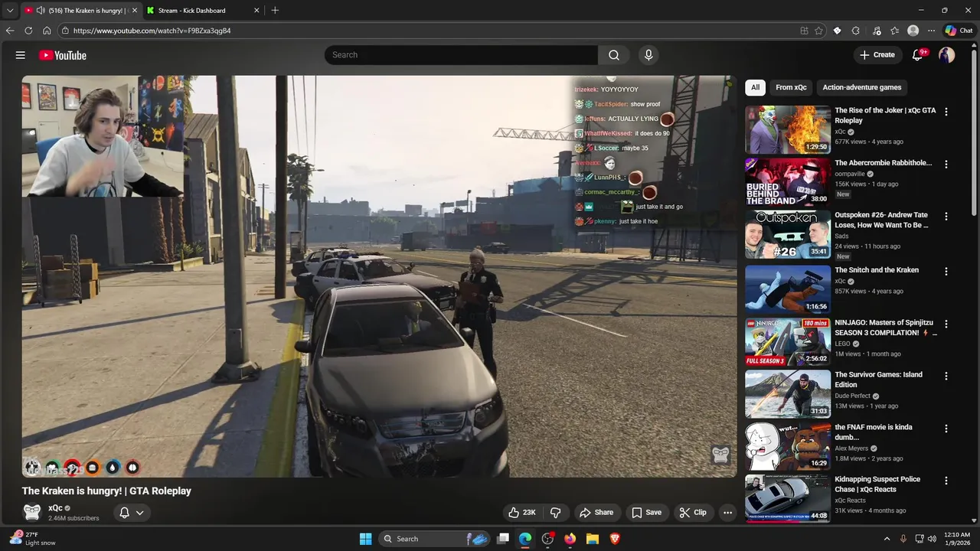Open more options for Kidnapping Suspect Police Chase
980x551 pixels.
coord(946,481)
